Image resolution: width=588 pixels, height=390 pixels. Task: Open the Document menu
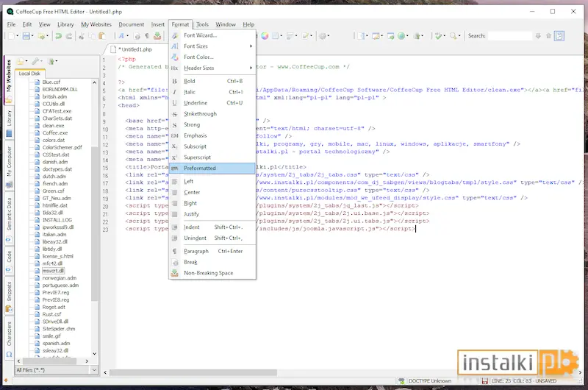[132, 24]
